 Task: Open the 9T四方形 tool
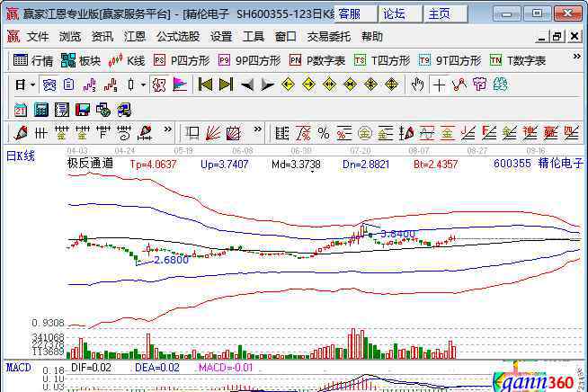[450, 60]
